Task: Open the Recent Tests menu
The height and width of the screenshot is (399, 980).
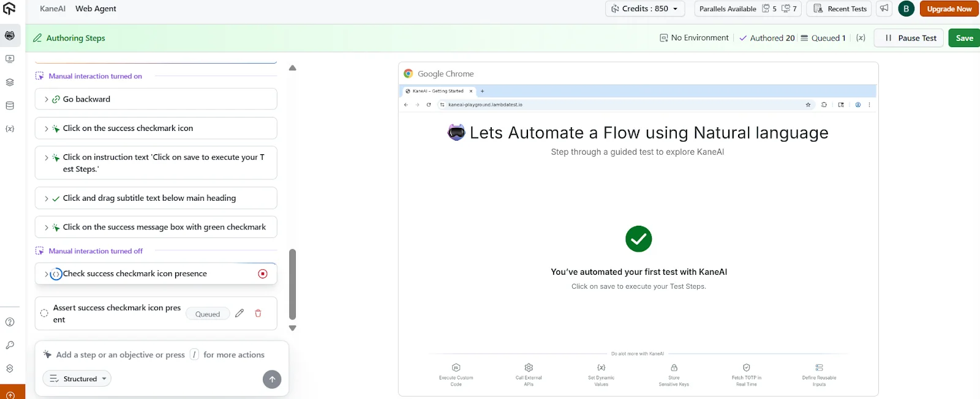Action: pos(840,9)
